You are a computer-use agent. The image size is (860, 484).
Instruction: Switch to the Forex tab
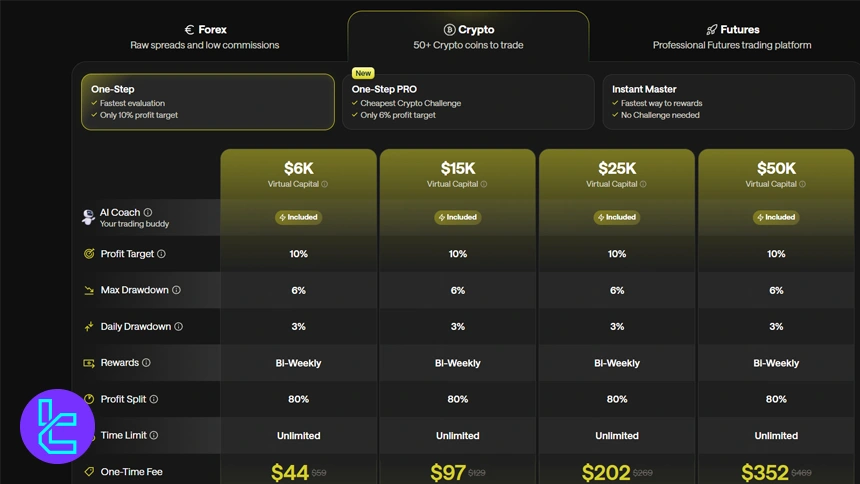[205, 37]
